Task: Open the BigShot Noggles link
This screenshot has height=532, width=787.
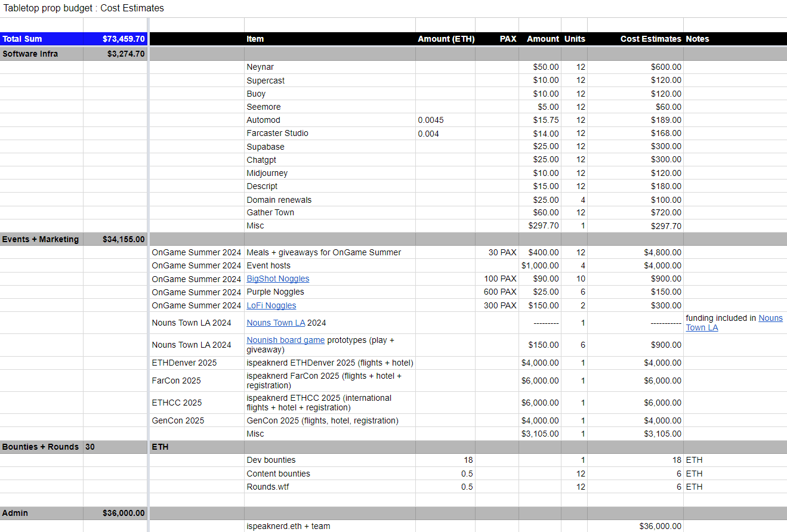Action: click(x=277, y=279)
